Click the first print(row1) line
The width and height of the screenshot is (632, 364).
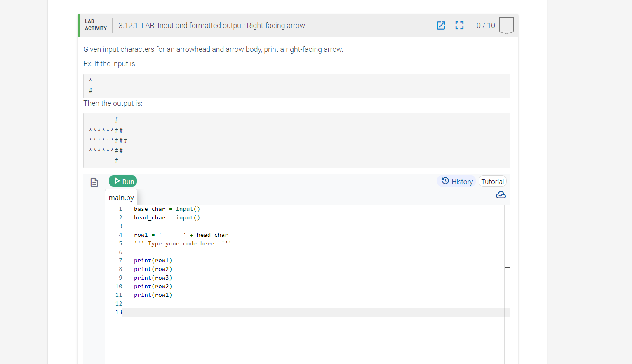[x=153, y=261]
